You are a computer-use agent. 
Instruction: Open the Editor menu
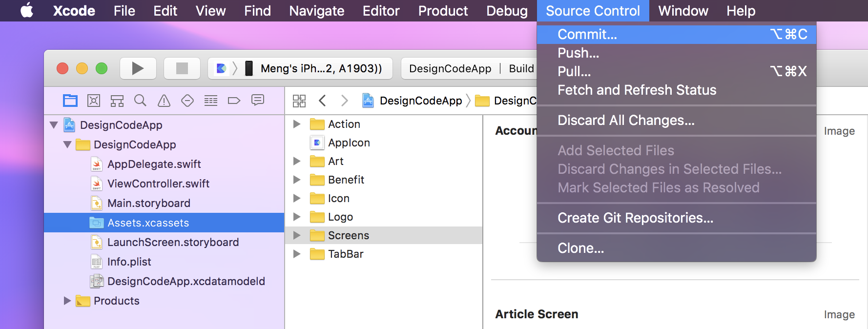pos(381,11)
